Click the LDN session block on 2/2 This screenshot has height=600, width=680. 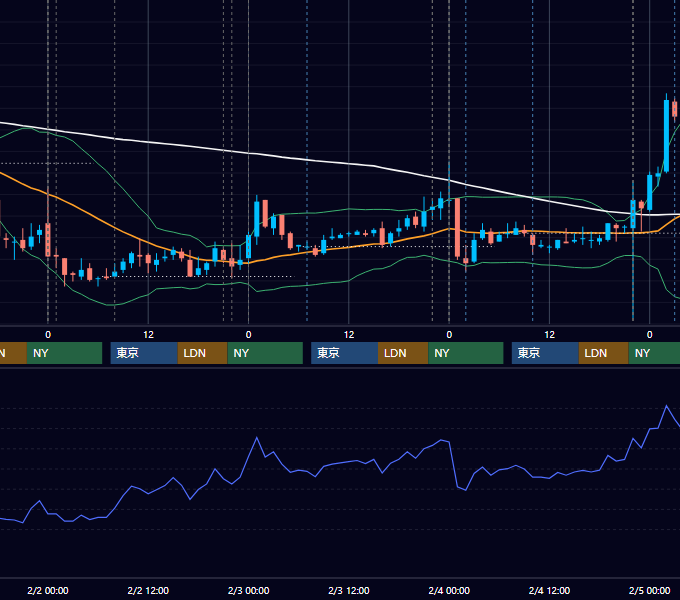[x=203, y=353]
